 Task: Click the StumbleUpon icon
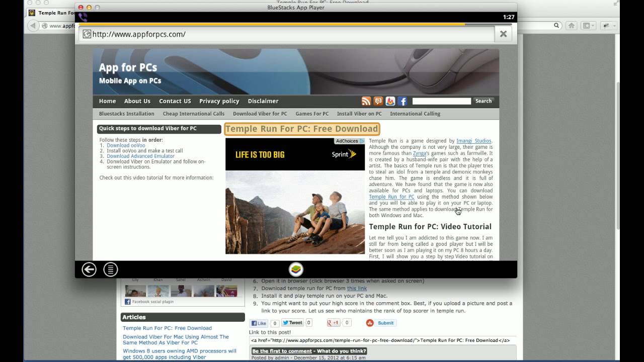(x=370, y=323)
